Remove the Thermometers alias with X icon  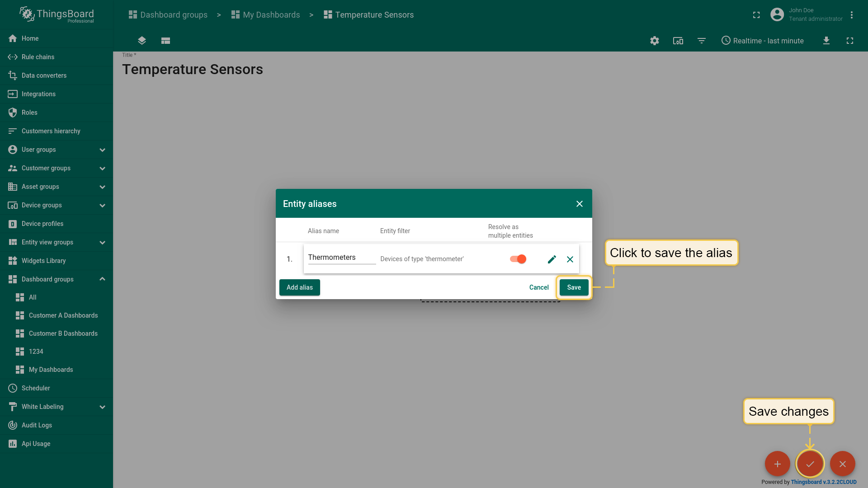(x=570, y=259)
